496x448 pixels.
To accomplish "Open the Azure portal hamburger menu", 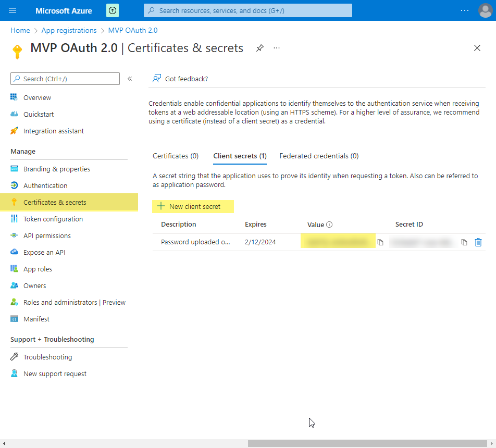I will 13,10.
